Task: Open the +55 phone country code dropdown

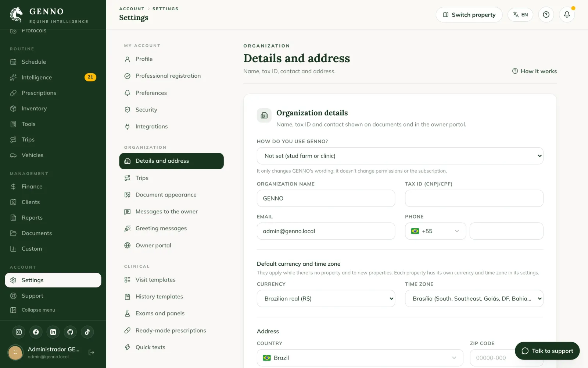Action: click(x=435, y=231)
